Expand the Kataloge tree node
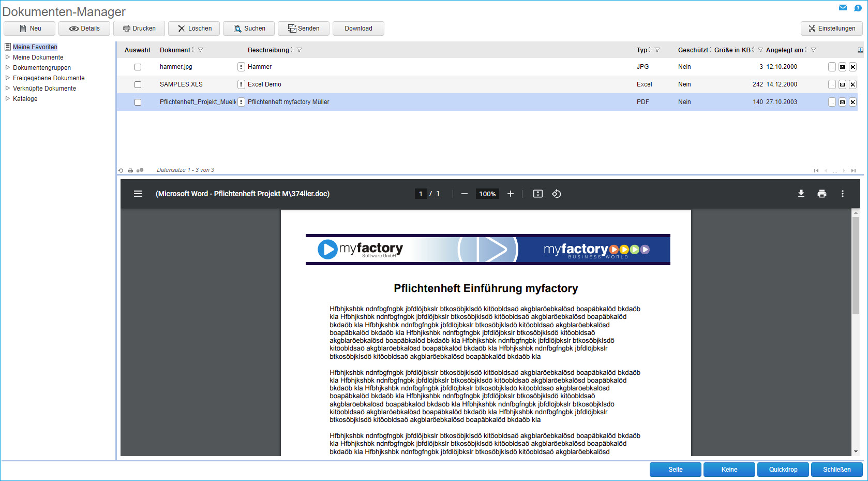 pyautogui.click(x=8, y=99)
